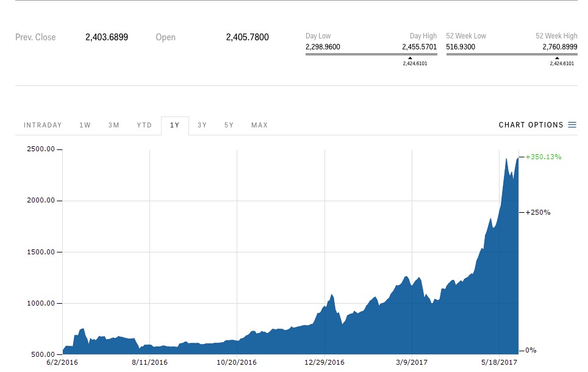
Task: Switch chart to the 3Y range
Action: pyautogui.click(x=202, y=126)
